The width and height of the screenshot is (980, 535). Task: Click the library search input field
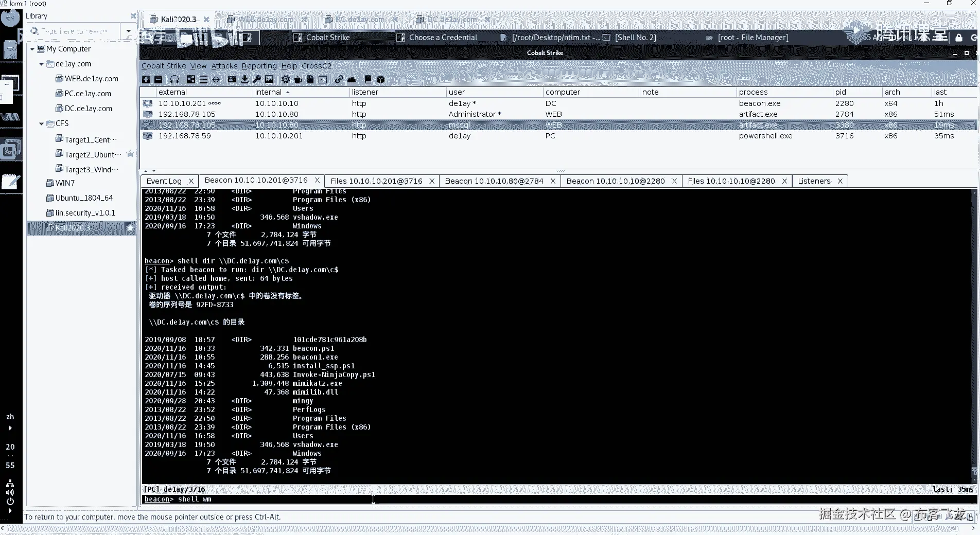click(x=75, y=31)
